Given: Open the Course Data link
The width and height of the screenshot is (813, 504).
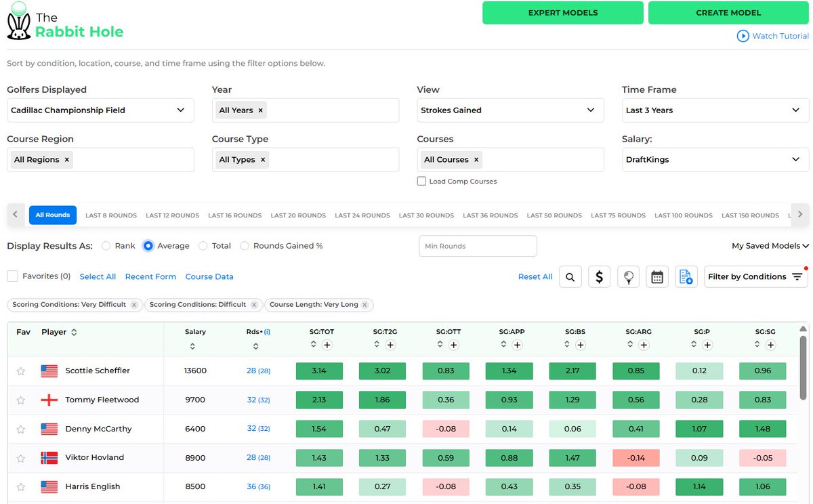Looking at the screenshot, I should click(x=209, y=276).
